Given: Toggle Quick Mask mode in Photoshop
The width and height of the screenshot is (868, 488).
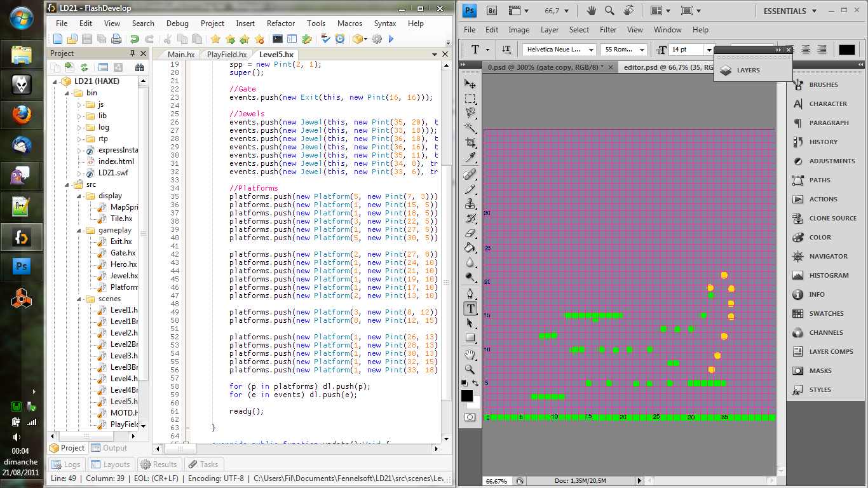Looking at the screenshot, I should click(470, 417).
